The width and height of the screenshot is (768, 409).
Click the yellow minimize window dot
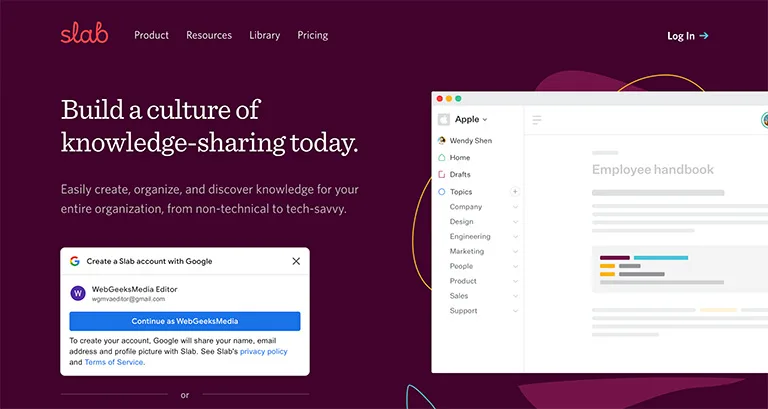(449, 98)
